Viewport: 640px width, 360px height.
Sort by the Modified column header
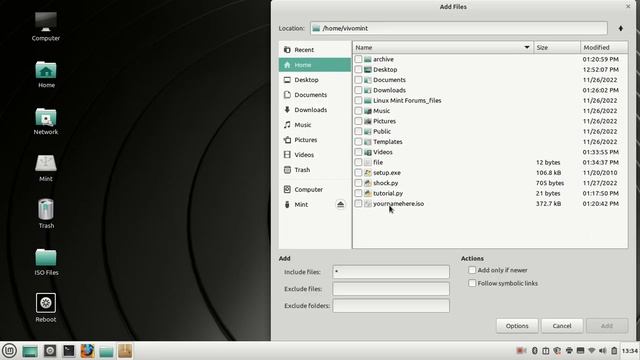coord(604,47)
